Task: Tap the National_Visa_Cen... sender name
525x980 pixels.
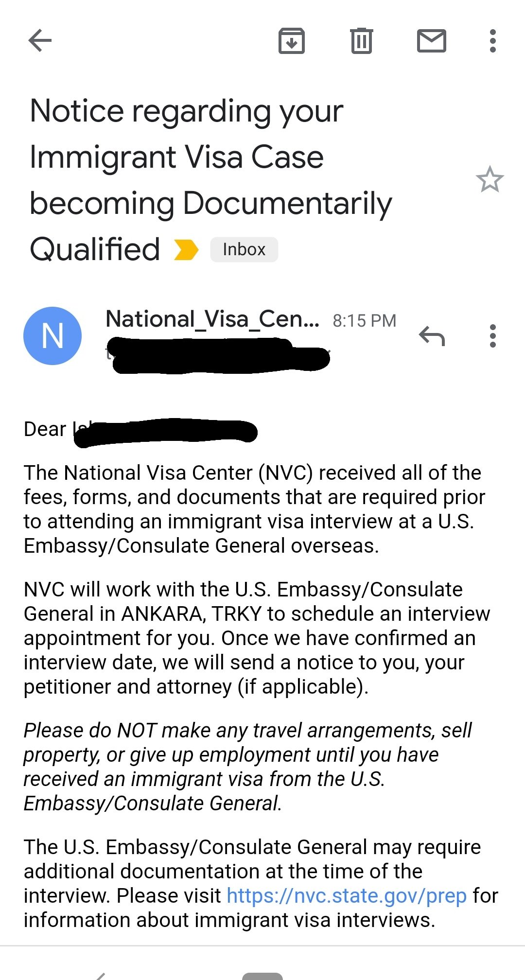Action: pyautogui.click(x=212, y=319)
